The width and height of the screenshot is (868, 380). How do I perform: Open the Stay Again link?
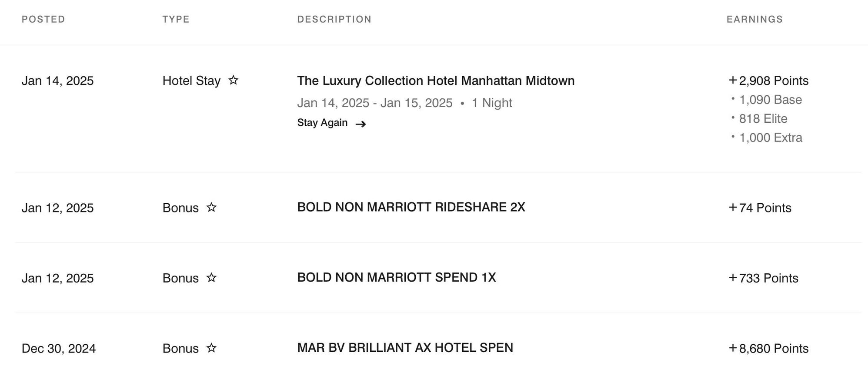[x=322, y=123]
